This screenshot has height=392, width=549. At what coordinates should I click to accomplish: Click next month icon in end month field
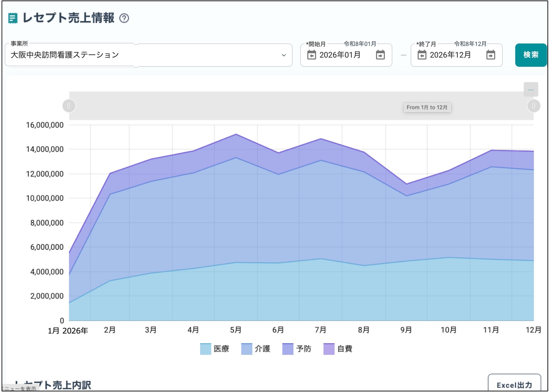click(x=491, y=55)
